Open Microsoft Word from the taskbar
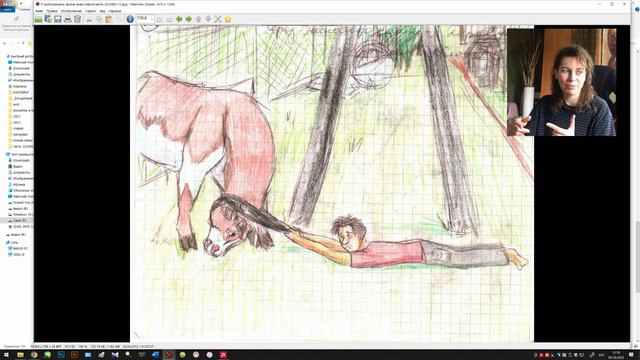 tap(156, 355)
